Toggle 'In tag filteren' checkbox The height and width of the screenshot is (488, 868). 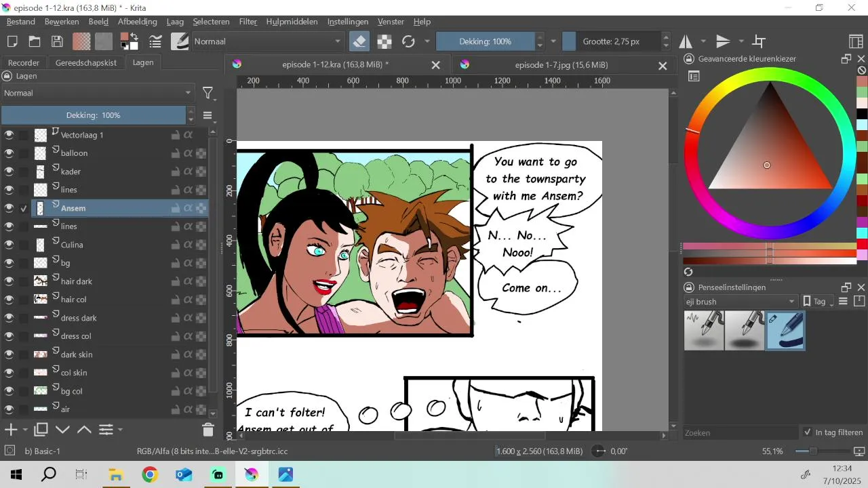(807, 432)
